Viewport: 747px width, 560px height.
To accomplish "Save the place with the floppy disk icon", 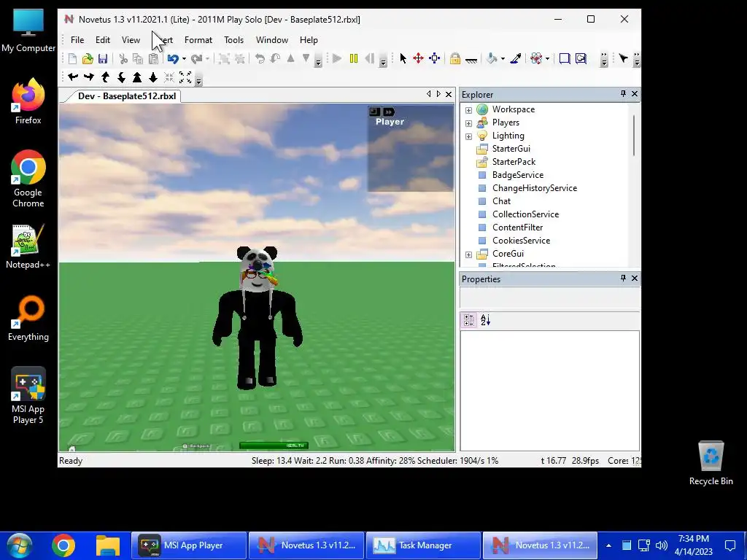I will point(103,58).
